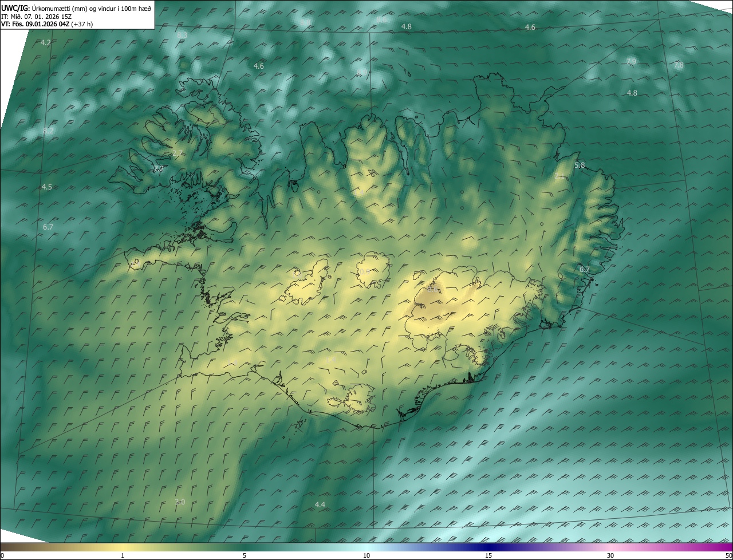Screen dimensions: 733x560
Task: Click the 0 tick label on the color scale
Action: point(2,555)
